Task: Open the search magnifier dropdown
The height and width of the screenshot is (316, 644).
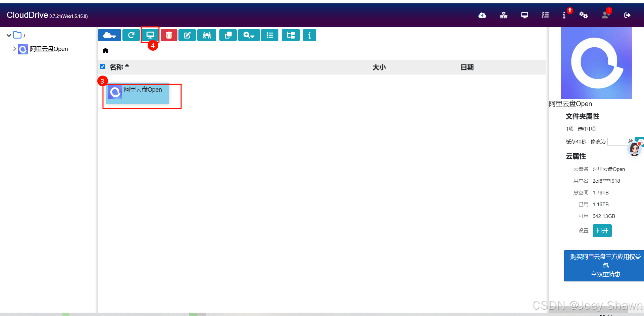Action: pos(249,35)
